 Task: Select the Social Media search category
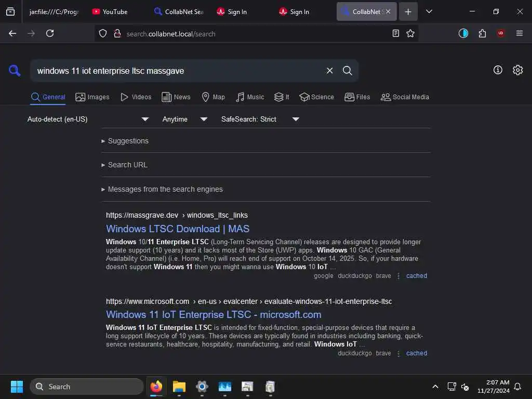click(x=405, y=97)
